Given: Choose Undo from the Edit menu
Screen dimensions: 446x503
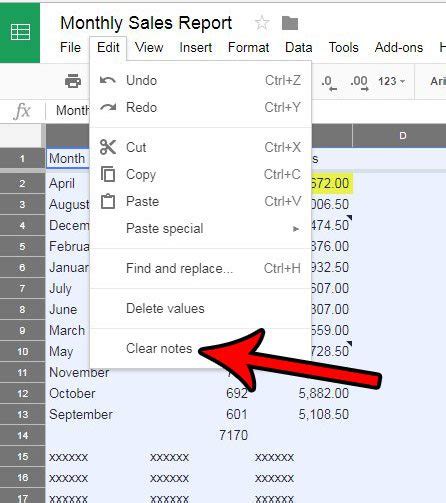Looking at the screenshot, I should (x=201, y=81).
